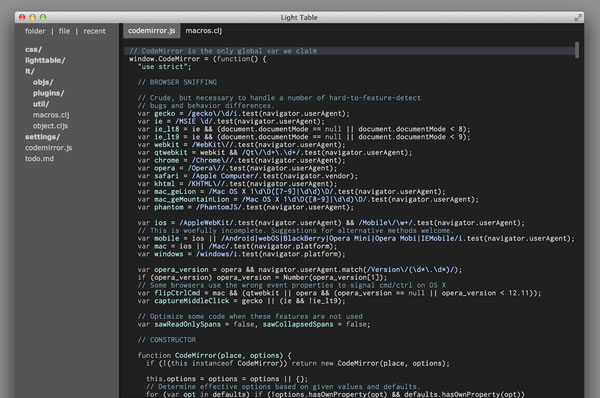Viewport: 600px width, 398px height.
Task: Click the fullscreen arrows icon in title bar
Action: coord(578,18)
